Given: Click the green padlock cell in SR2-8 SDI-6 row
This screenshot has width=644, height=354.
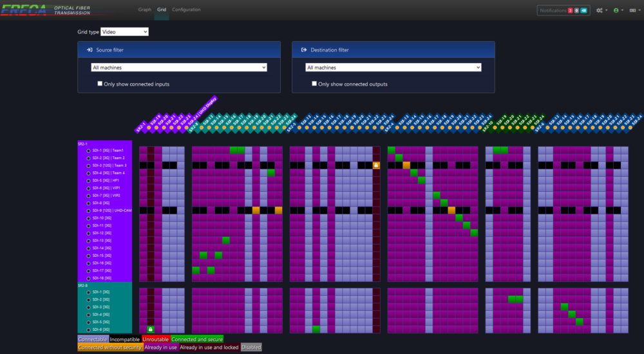Looking at the screenshot, I should (x=151, y=330).
